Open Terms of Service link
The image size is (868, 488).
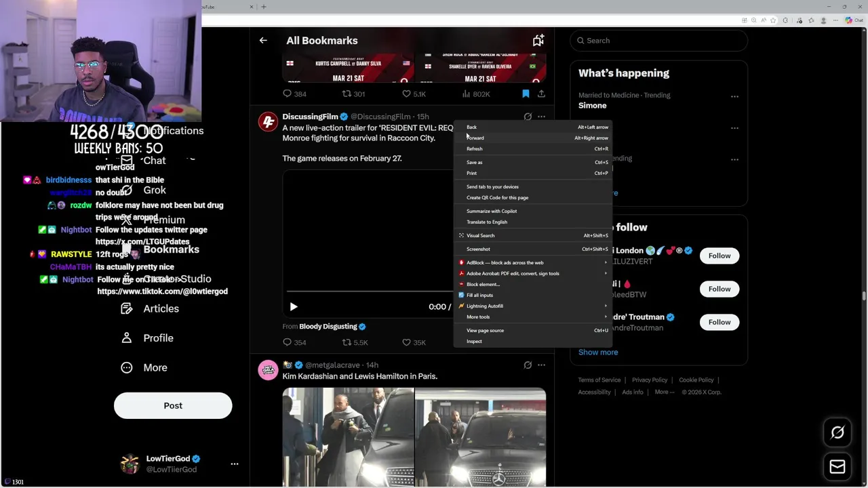pos(599,380)
